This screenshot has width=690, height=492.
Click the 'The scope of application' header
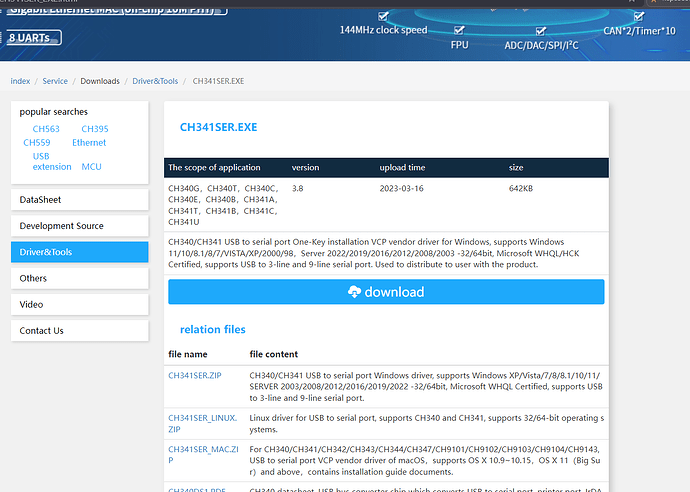click(214, 168)
